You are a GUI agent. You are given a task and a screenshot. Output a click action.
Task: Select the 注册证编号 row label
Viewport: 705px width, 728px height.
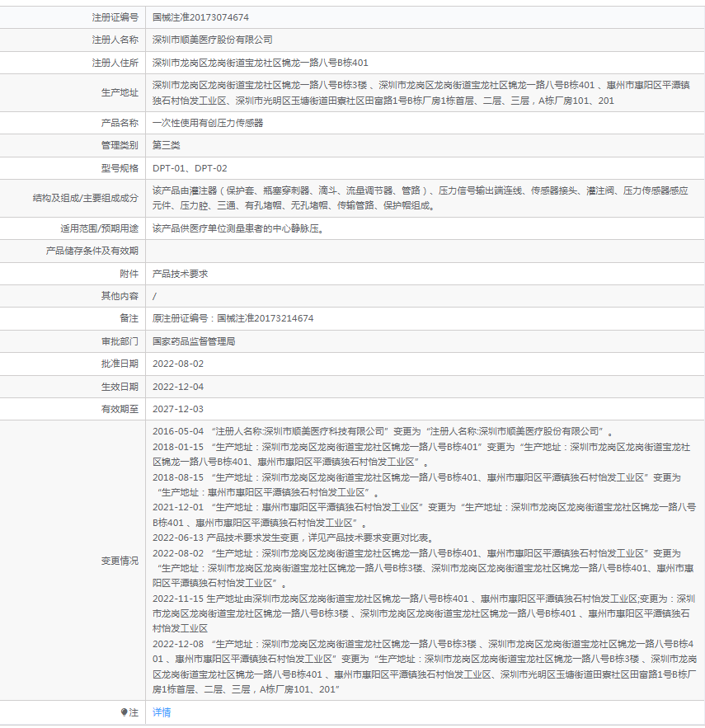(x=115, y=17)
